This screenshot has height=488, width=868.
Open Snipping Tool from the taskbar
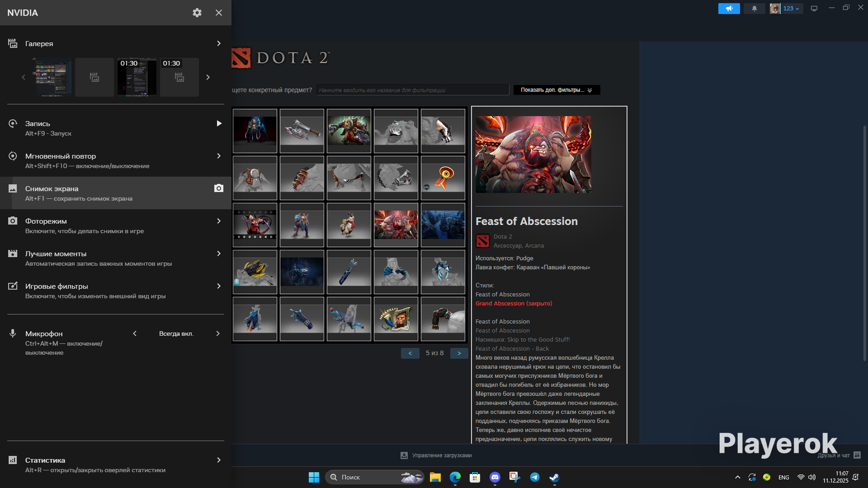pos(515,477)
